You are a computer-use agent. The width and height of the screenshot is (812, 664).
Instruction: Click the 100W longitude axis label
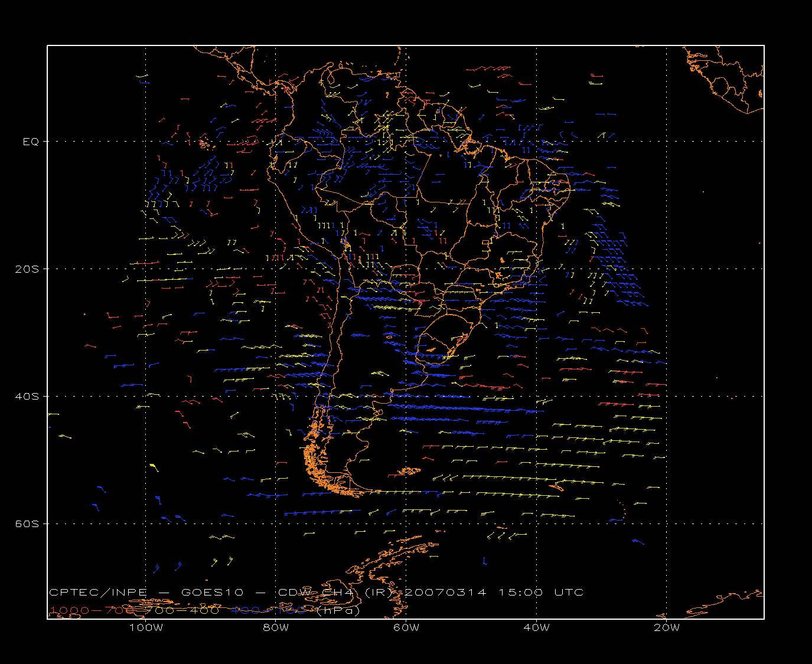click(146, 627)
